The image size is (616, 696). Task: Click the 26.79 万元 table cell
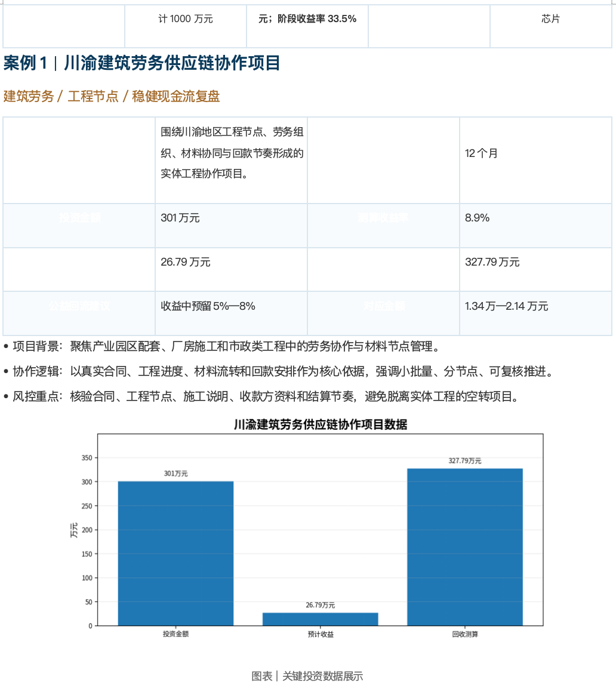click(x=231, y=269)
